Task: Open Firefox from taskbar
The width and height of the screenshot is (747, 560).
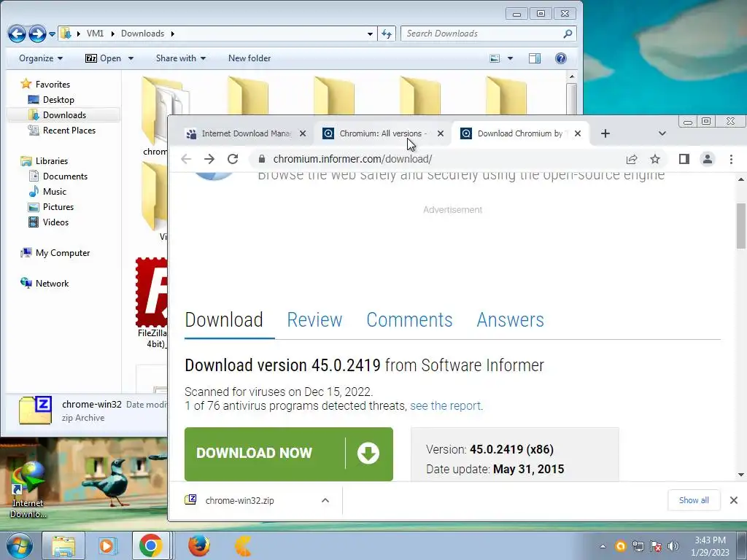Action: point(198,545)
